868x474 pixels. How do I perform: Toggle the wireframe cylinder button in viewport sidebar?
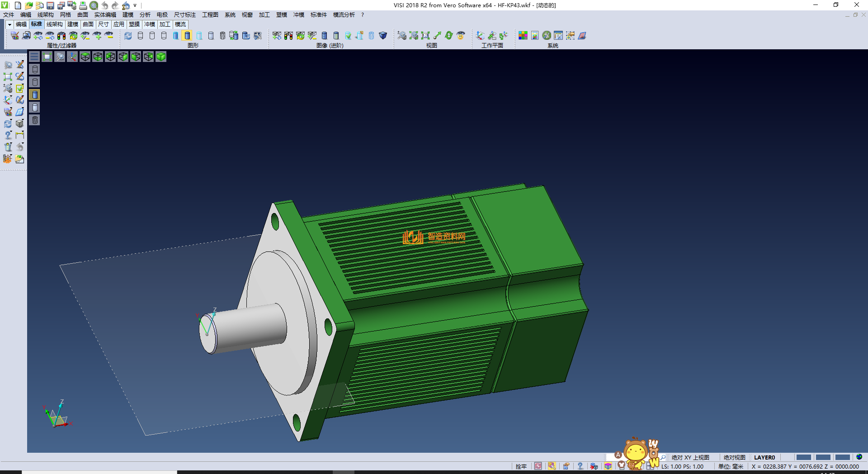(35, 69)
